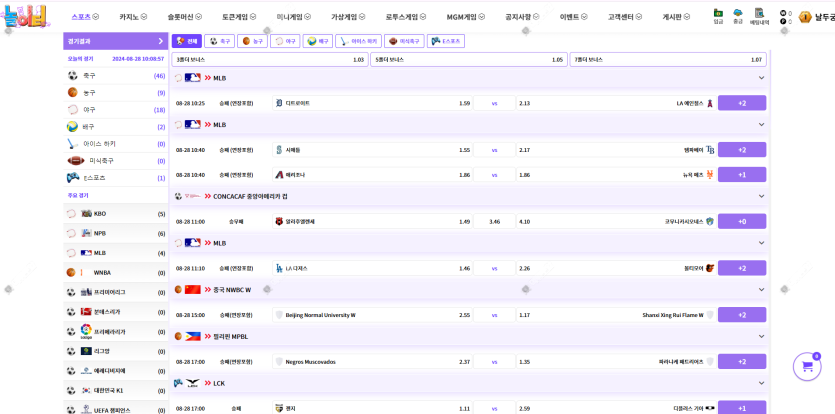This screenshot has width=835, height=414.
Task: Open WNBA league in sidebar
Action: pyautogui.click(x=116, y=273)
